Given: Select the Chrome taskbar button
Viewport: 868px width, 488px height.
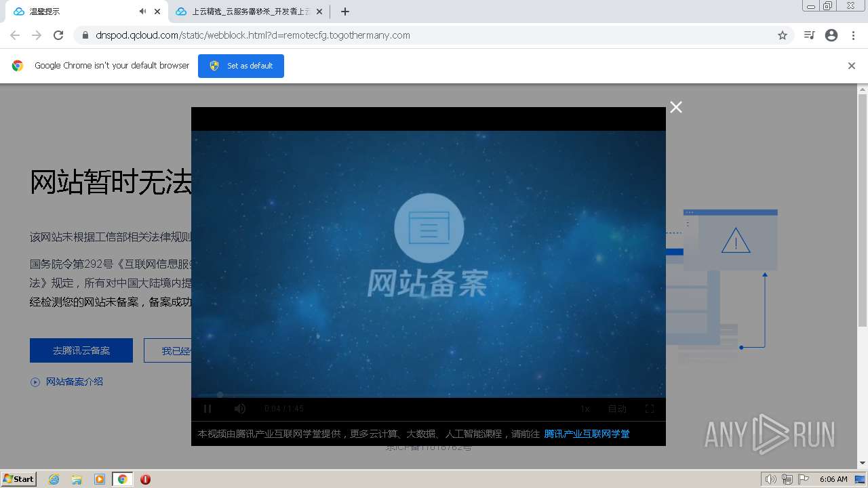Looking at the screenshot, I should click(x=122, y=479).
